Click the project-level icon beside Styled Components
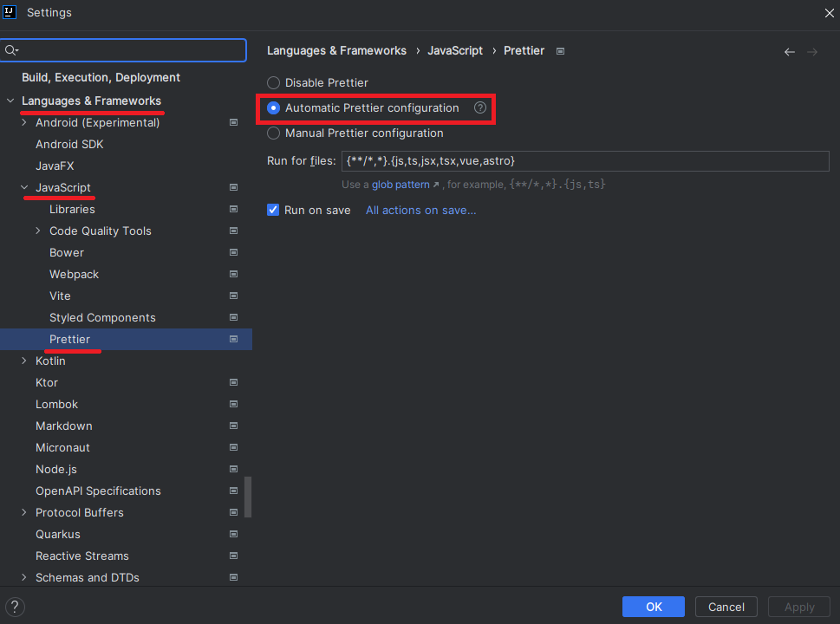 pos(233,317)
